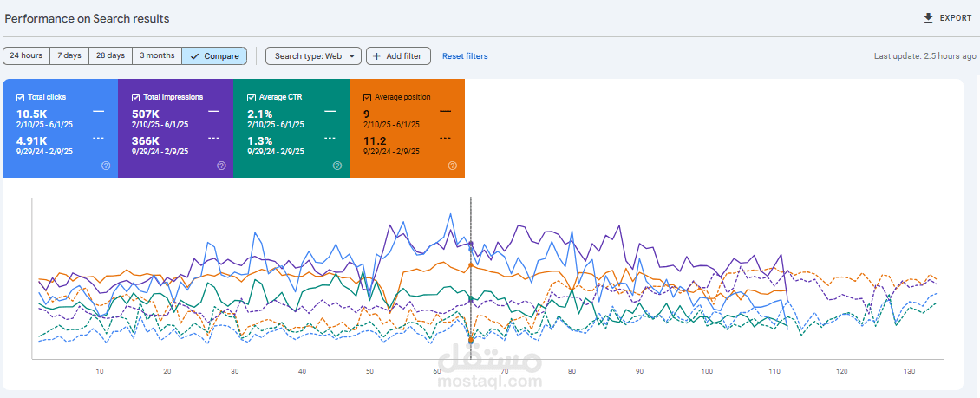Click the 4.91K previous clicks value
Image resolution: width=980 pixels, height=398 pixels.
(32, 140)
